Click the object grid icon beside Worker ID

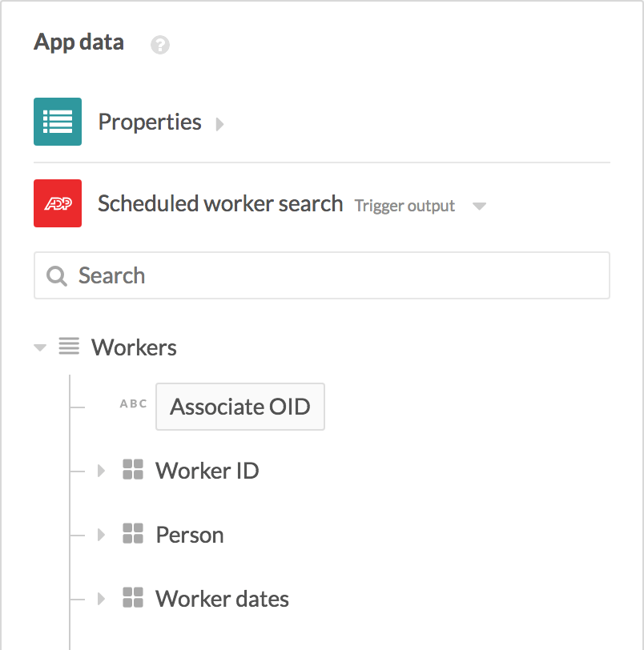(133, 470)
